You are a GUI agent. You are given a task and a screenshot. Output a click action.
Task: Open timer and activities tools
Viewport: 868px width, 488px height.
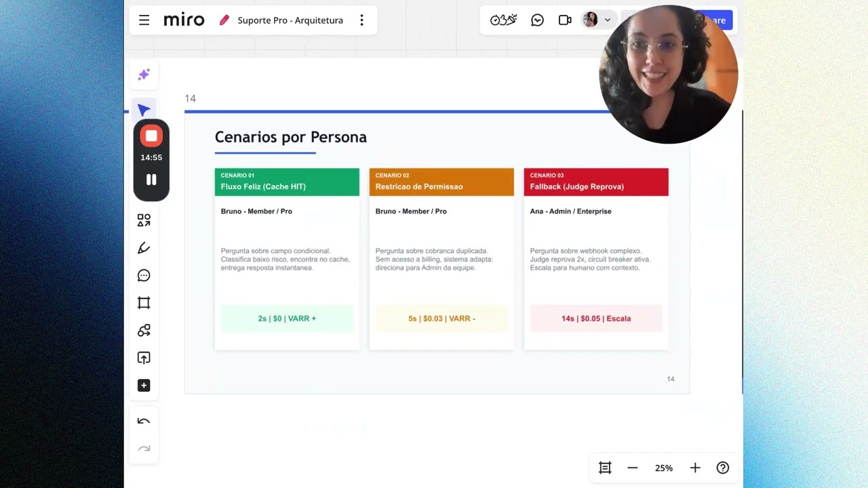coord(504,20)
